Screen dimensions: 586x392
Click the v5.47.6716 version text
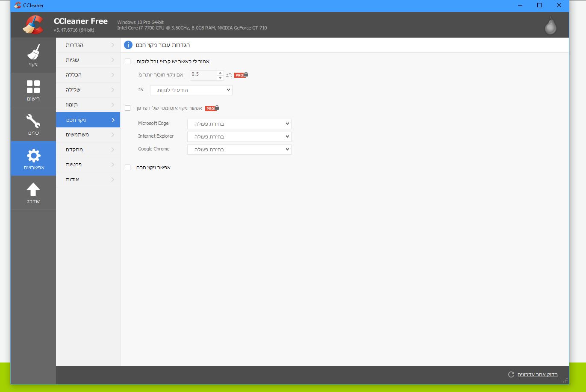pyautogui.click(x=74, y=30)
